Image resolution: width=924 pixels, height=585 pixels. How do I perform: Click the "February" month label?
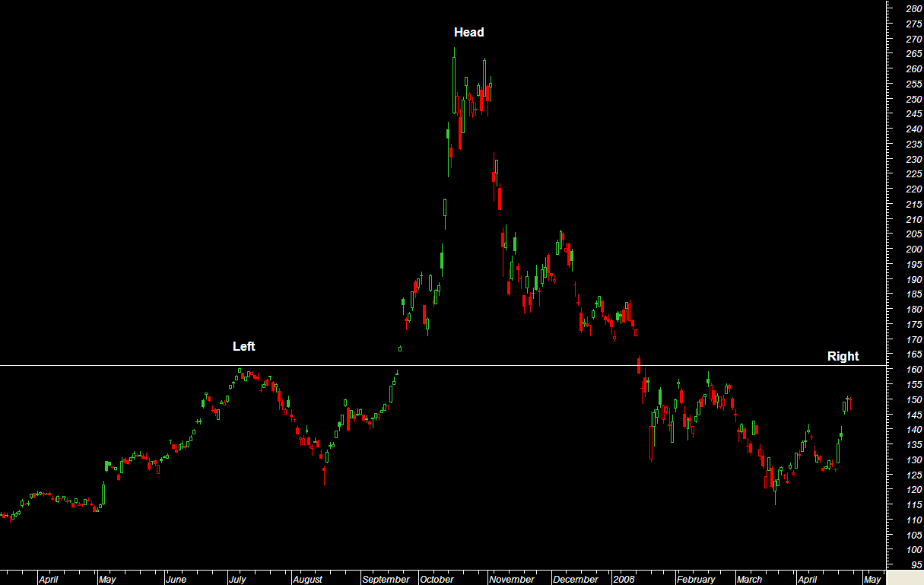[x=696, y=579]
